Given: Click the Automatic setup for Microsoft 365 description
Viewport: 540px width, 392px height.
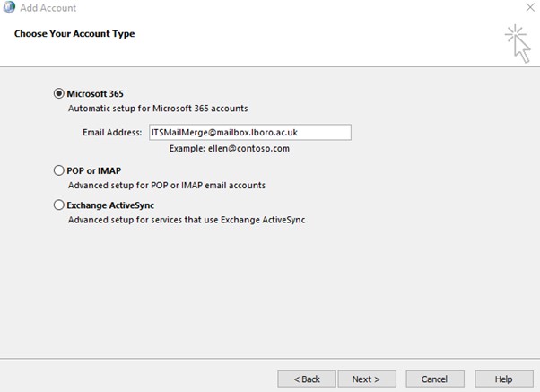Looking at the screenshot, I should pos(158,109).
